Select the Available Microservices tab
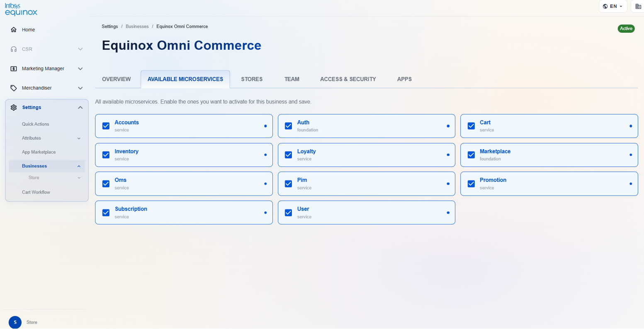The width and height of the screenshot is (644, 329). (185, 79)
